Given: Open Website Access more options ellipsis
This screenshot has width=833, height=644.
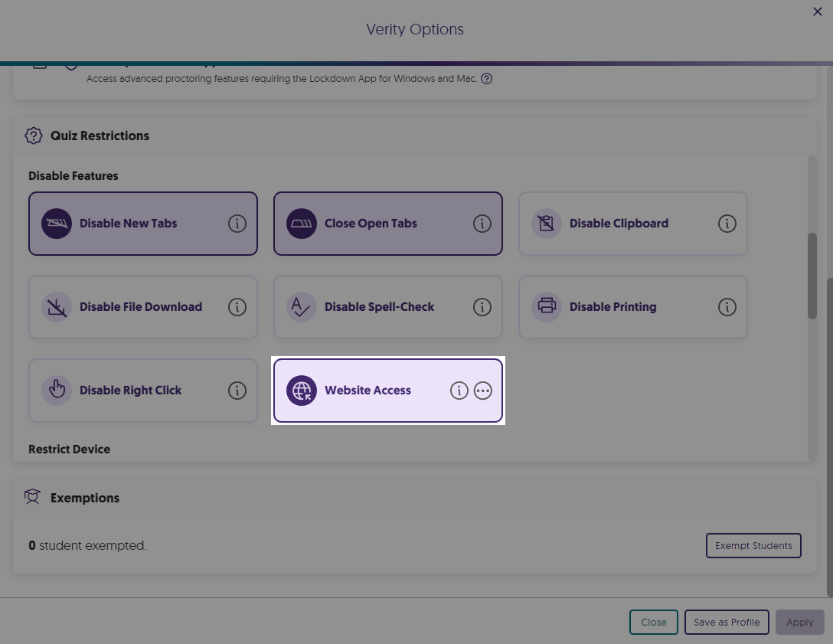Looking at the screenshot, I should click(x=482, y=391).
